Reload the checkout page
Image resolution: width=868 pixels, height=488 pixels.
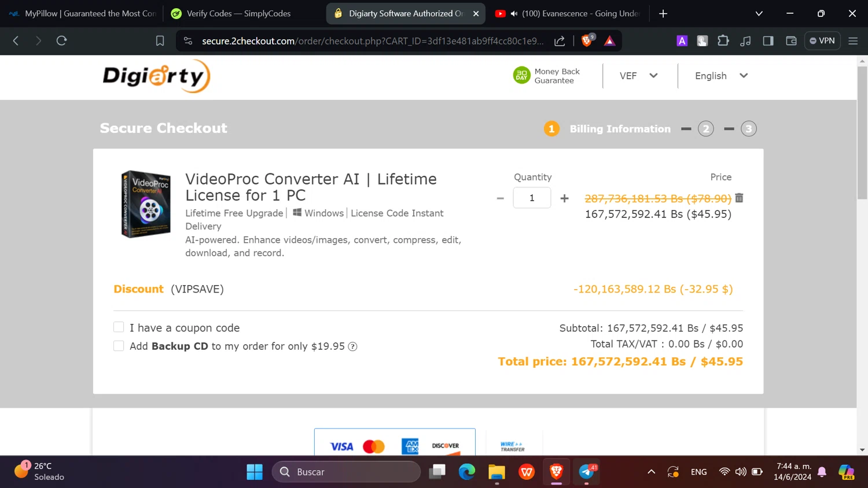(x=61, y=40)
